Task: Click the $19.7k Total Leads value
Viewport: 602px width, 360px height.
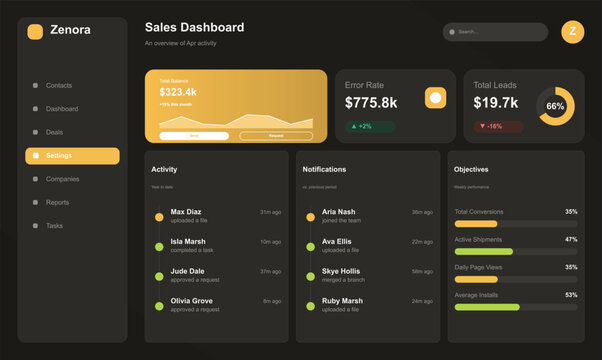Action: (496, 102)
